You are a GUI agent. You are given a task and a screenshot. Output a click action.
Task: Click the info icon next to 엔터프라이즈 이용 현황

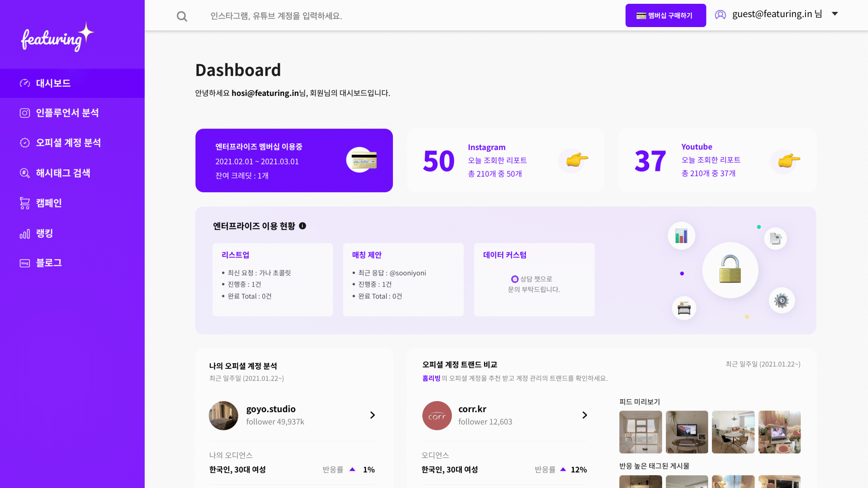302,226
